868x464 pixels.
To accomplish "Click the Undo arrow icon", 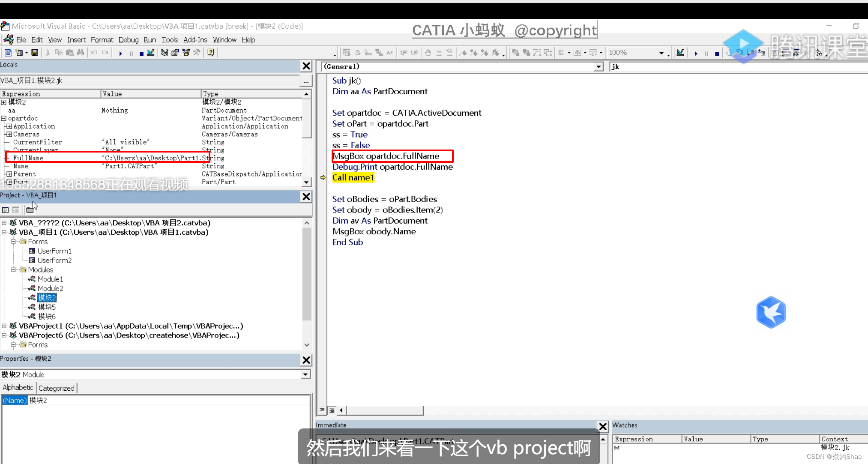I will pyautogui.click(x=94, y=53).
